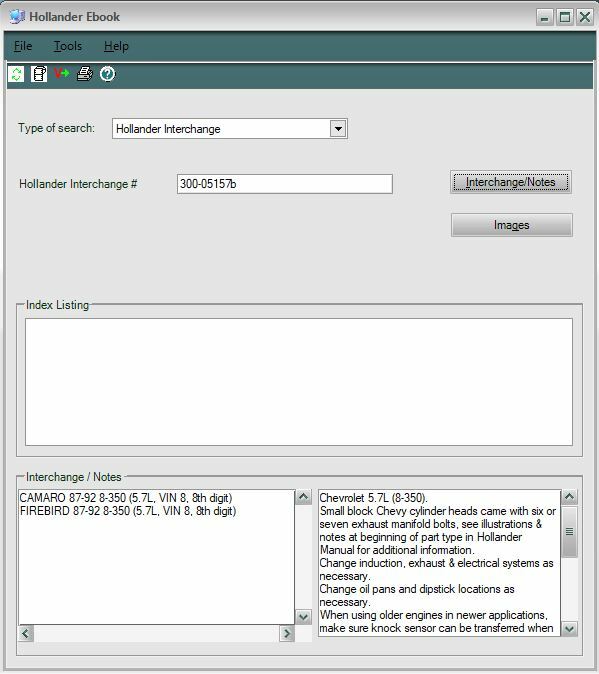This screenshot has width=599, height=674.
Task: Click the Interchange/Notes button
Action: tap(511, 182)
